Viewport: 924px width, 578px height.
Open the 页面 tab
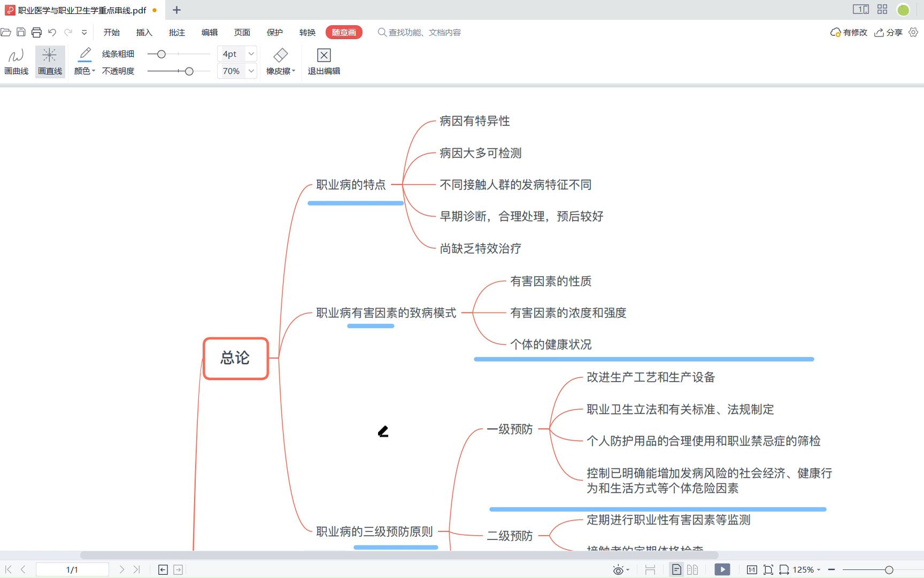pyautogui.click(x=242, y=33)
